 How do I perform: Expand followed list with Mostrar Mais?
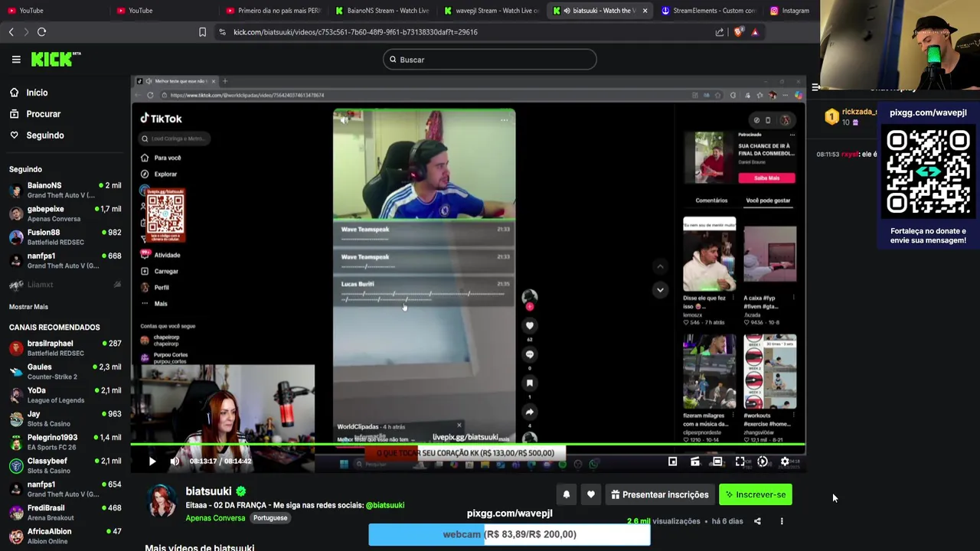(28, 307)
